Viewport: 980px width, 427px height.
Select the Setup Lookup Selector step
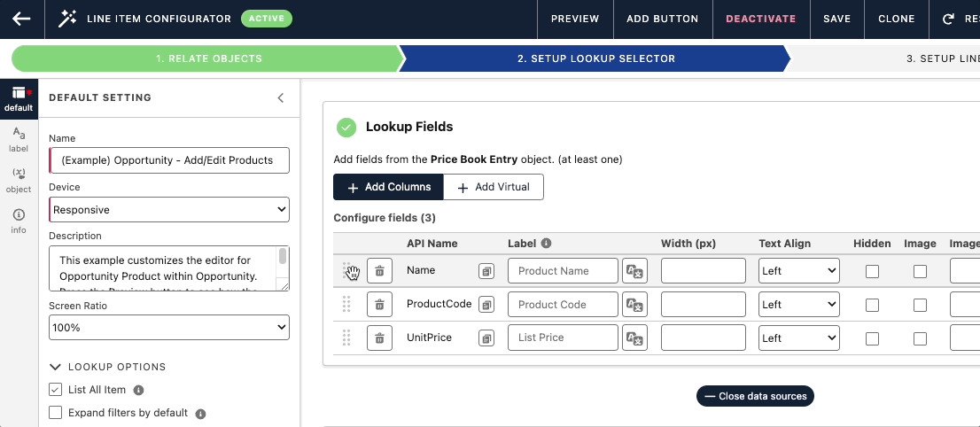click(x=595, y=58)
